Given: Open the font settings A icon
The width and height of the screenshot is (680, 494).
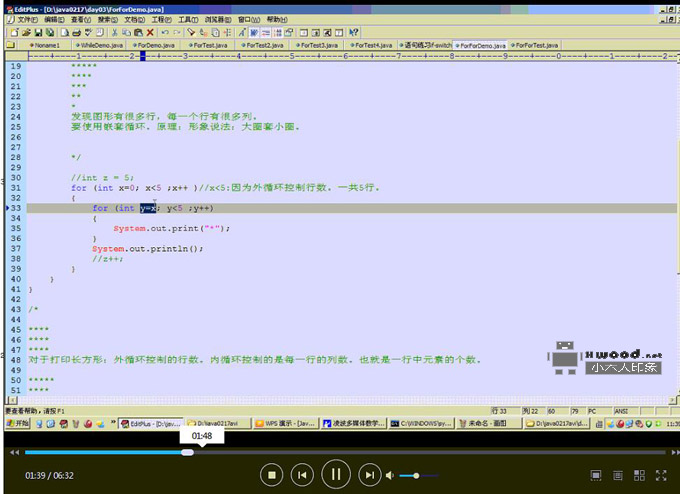Looking at the screenshot, I should click(x=242, y=33).
